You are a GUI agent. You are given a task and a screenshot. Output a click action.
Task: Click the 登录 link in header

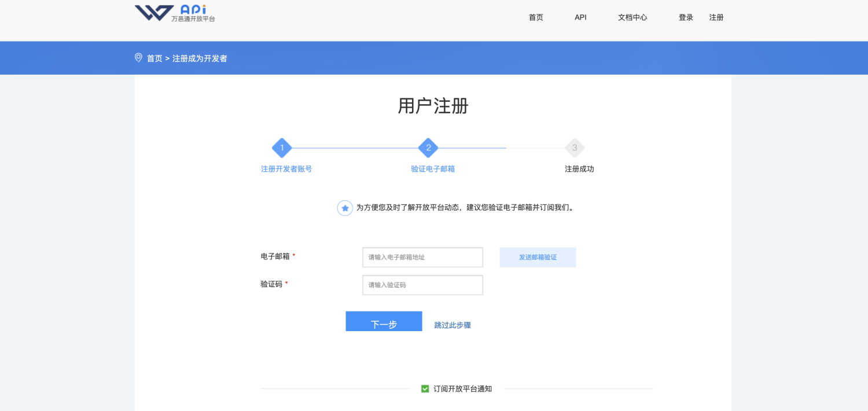click(x=686, y=17)
